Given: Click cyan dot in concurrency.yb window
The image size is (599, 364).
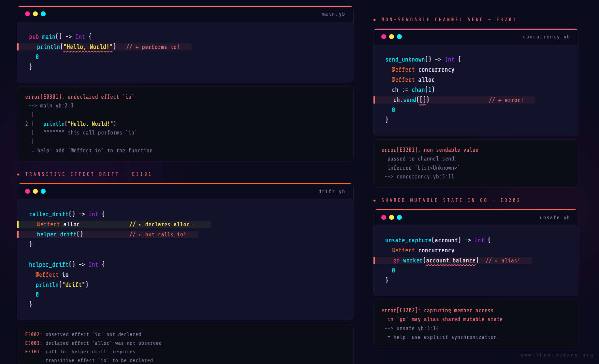Looking at the screenshot, I should (399, 36).
